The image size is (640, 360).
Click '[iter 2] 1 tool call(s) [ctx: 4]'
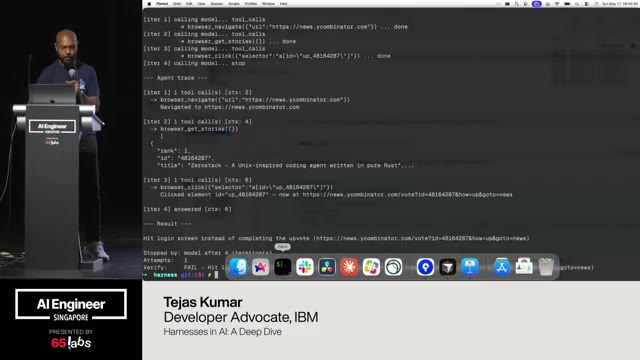click(198, 122)
